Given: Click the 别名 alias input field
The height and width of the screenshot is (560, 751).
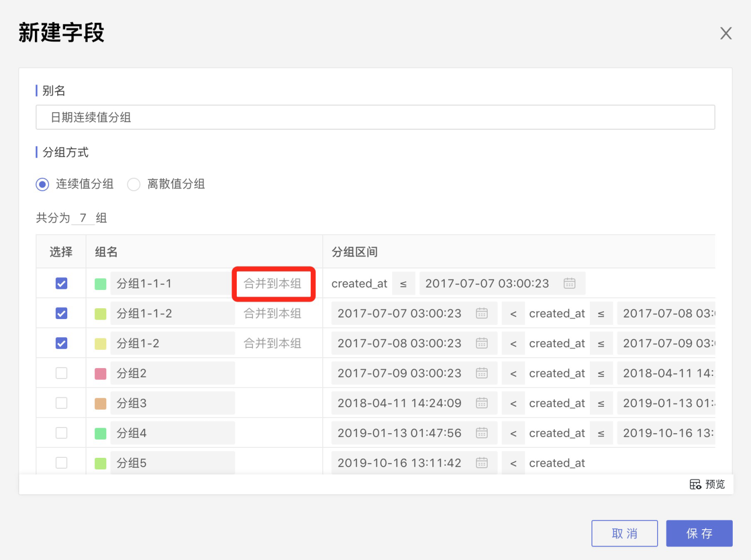Looking at the screenshot, I should tap(375, 117).
